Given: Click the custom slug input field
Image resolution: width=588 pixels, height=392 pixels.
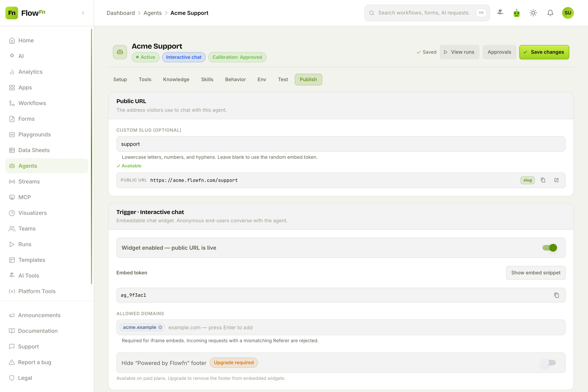Looking at the screenshot, I should 341,144.
